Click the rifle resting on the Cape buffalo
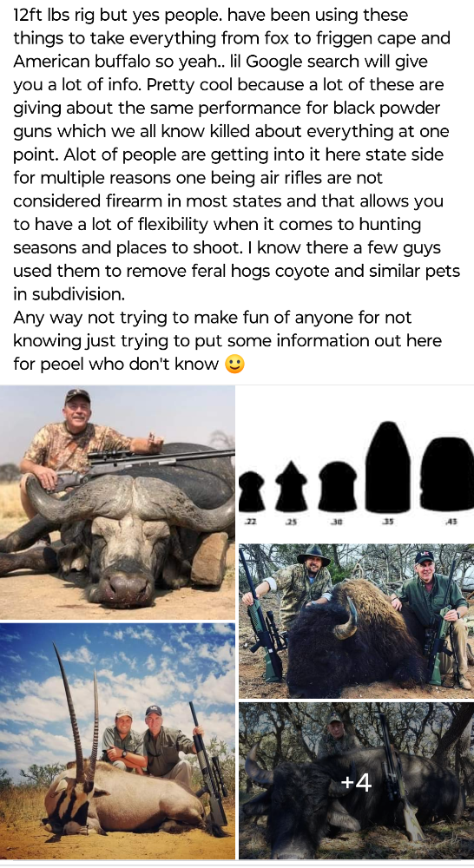Viewport: 474px width, 868px height. coord(143,468)
